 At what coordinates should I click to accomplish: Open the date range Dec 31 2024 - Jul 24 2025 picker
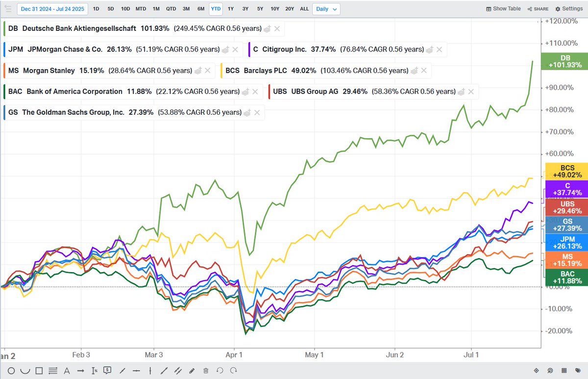pyautogui.click(x=52, y=9)
